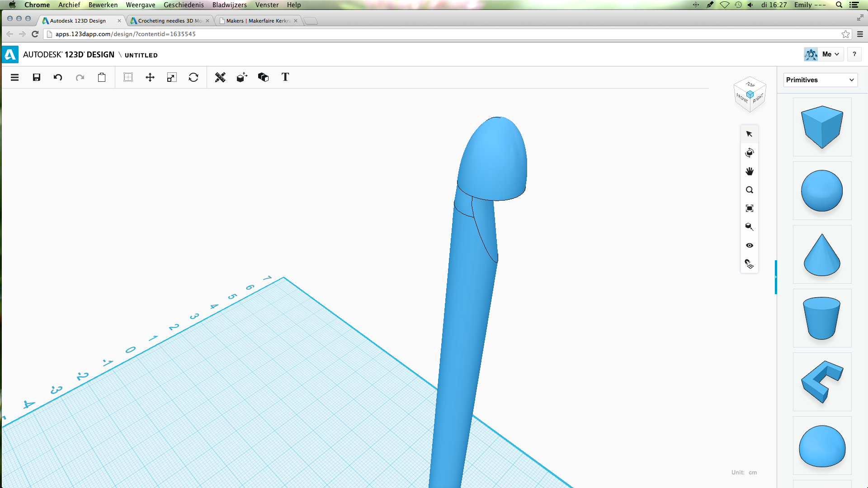Switch to Crocheting needles 3D Model tab
Screen dimensions: 868x488
[x=170, y=21]
